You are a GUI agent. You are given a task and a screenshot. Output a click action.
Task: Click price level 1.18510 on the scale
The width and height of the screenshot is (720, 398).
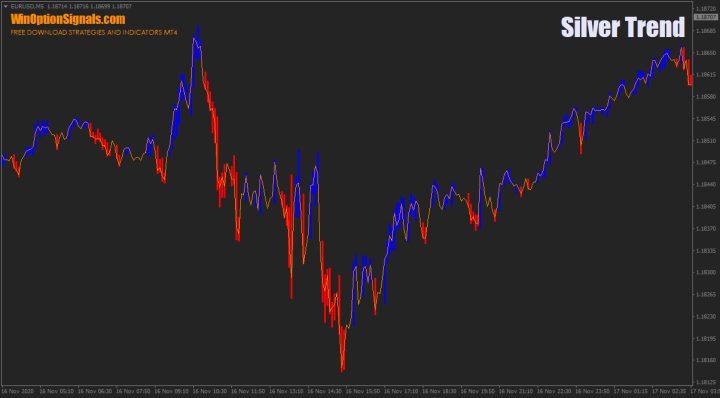coord(706,140)
